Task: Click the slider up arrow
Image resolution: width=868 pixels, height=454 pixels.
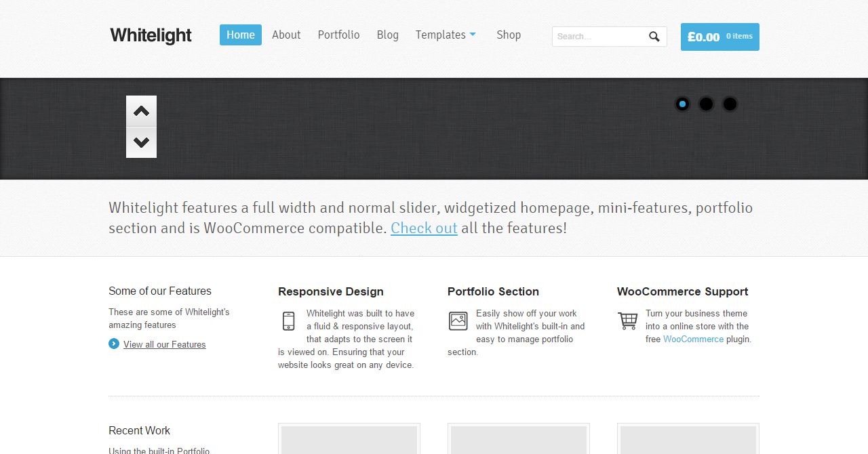Action: coord(141,111)
